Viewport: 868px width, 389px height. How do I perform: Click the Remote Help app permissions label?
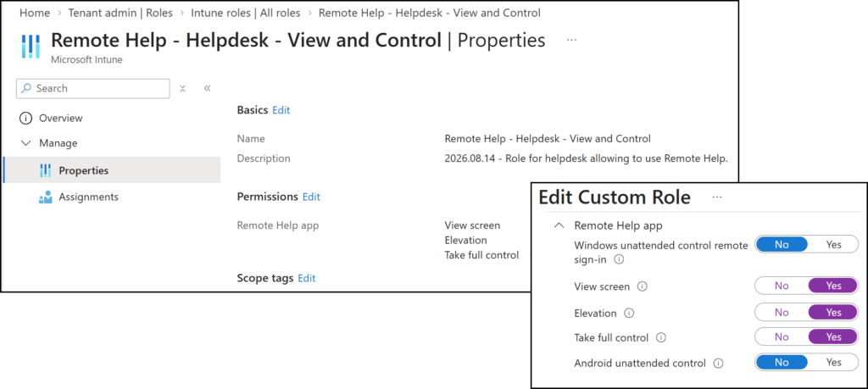278,225
